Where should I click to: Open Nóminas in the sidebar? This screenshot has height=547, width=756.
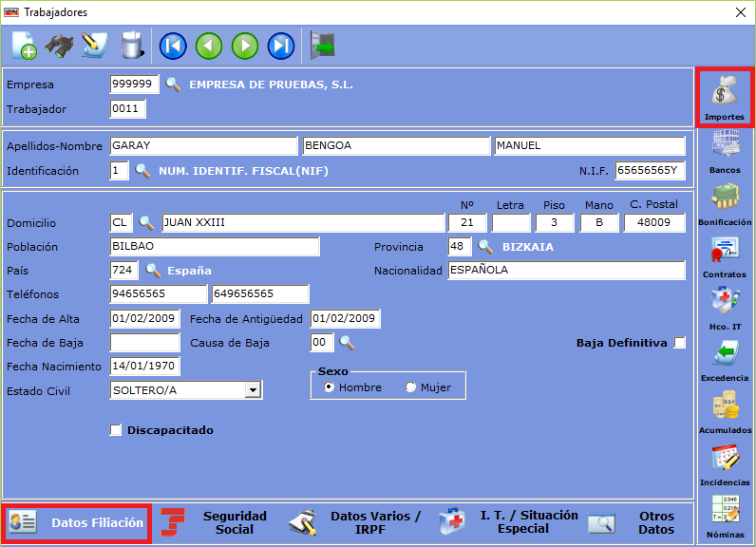(725, 518)
